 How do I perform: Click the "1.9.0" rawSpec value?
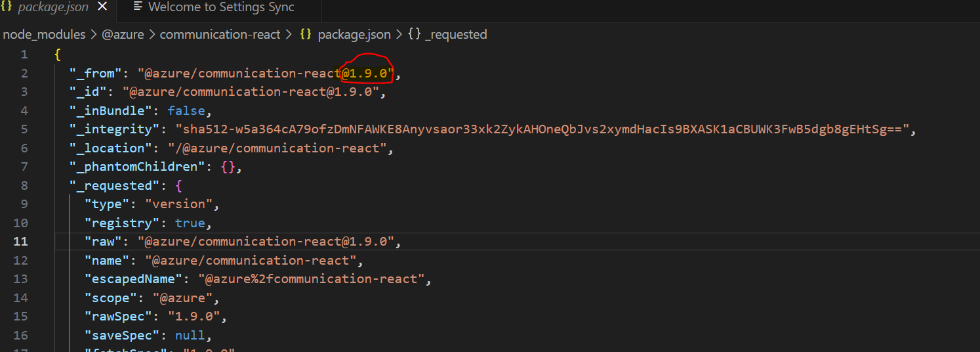194,316
